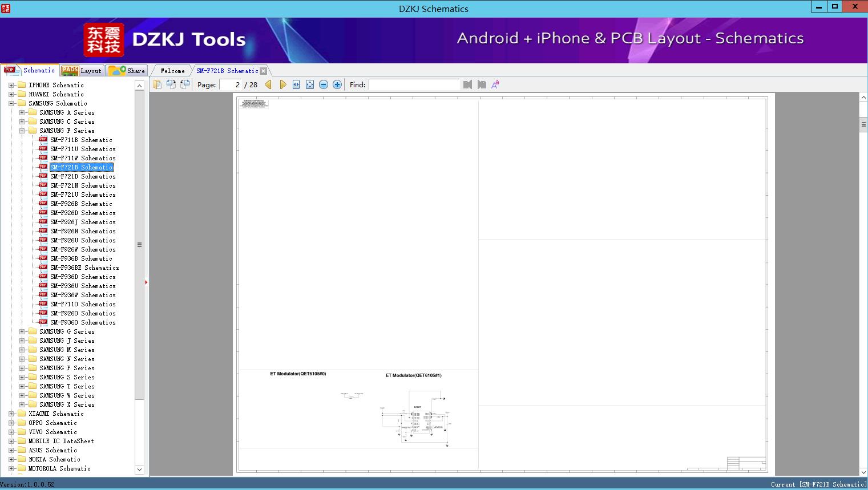Viewport: 868px width, 490px height.
Task: Select the NOKIA Schematic folder
Action: tap(55, 459)
